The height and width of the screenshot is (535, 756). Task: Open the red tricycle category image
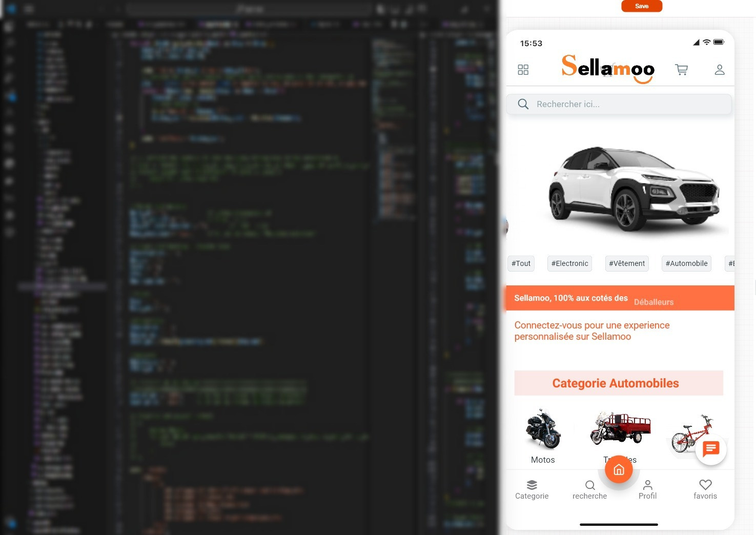(x=620, y=427)
